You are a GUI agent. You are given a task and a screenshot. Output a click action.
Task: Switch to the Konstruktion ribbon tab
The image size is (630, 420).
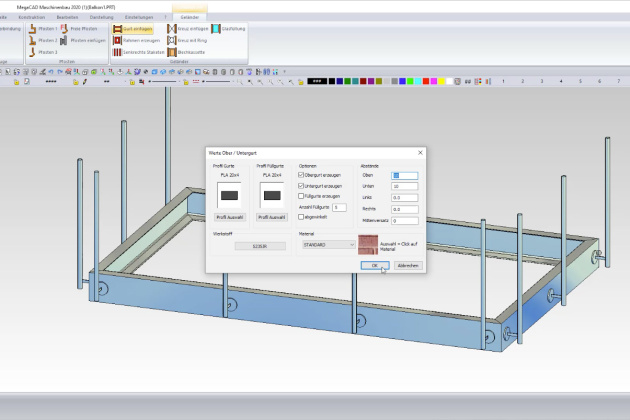(x=32, y=17)
